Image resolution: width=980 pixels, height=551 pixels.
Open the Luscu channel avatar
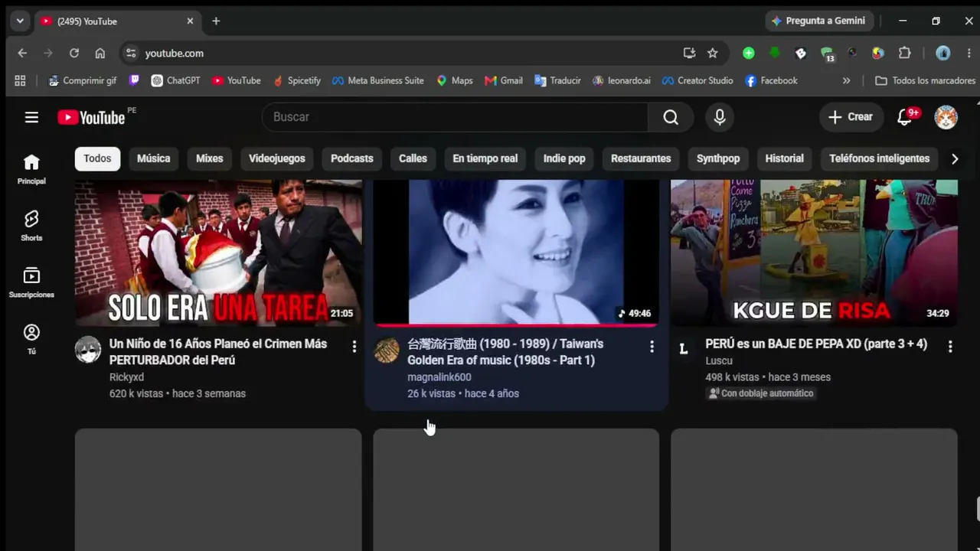[x=684, y=350]
